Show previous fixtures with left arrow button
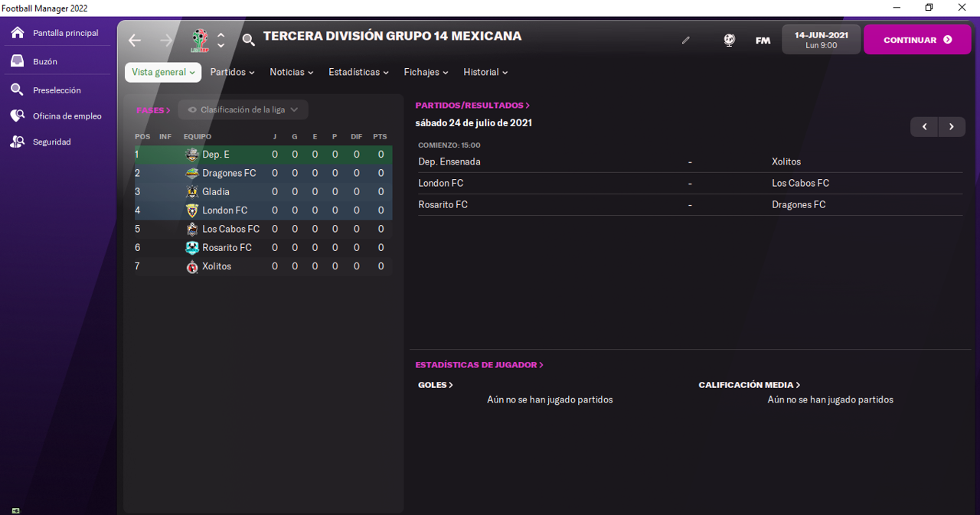Viewport: 980px width, 515px height. click(925, 127)
